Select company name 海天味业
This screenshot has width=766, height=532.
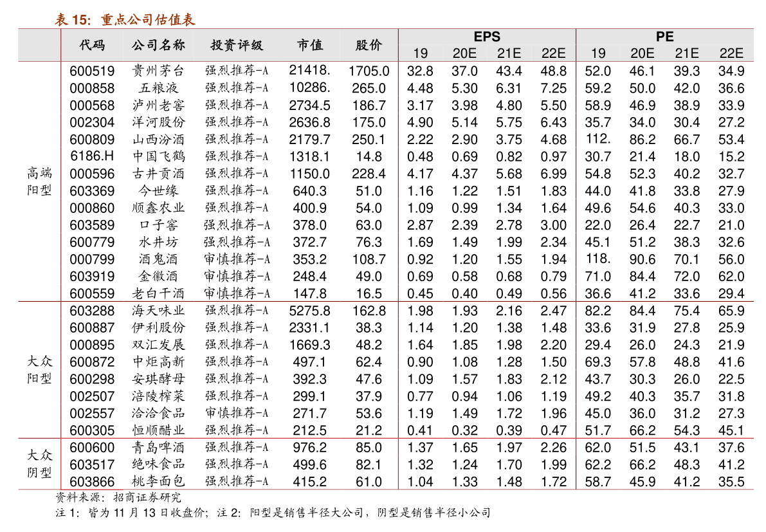(158, 310)
